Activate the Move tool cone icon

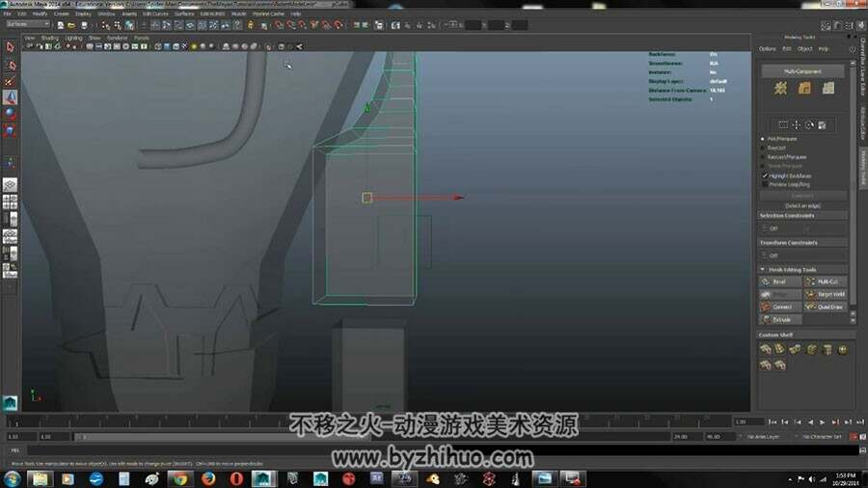coord(10,97)
